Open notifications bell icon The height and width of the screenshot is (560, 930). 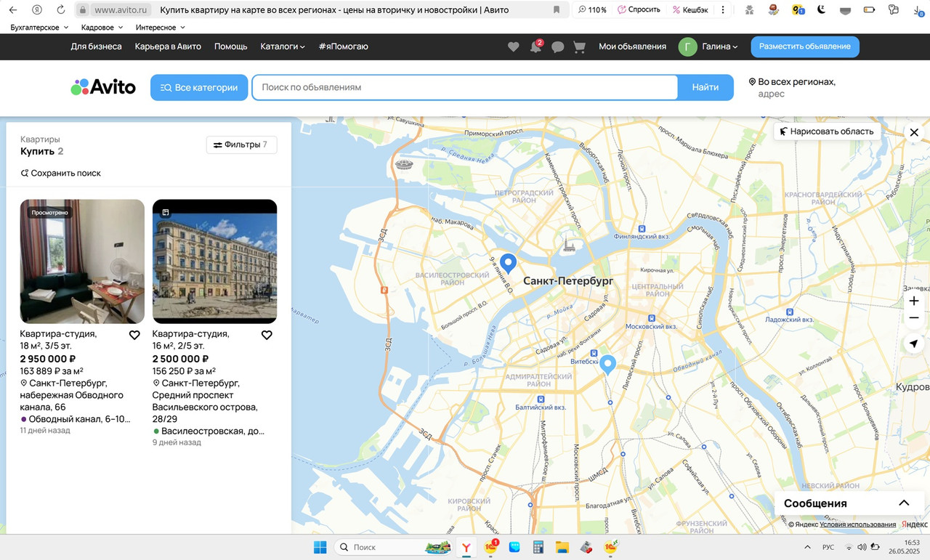[x=535, y=46]
